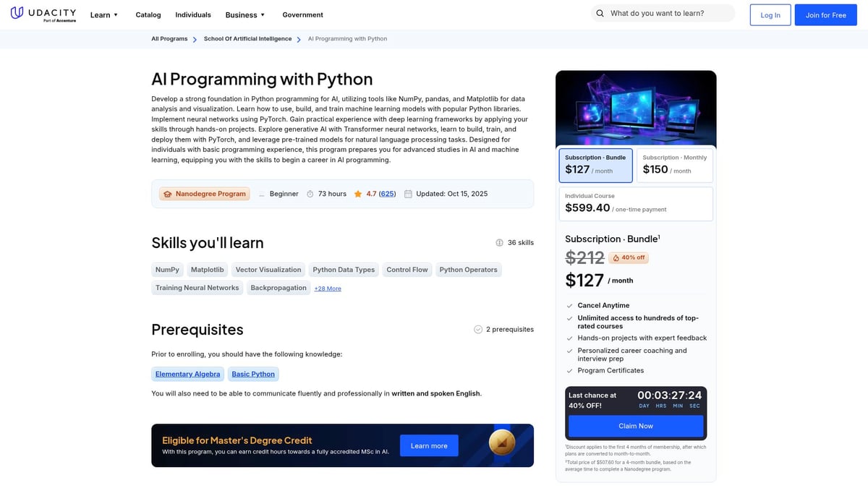Screen dimensions: 868x488
Task: Select the Subscription Bundle $127 plan
Action: 596,166
